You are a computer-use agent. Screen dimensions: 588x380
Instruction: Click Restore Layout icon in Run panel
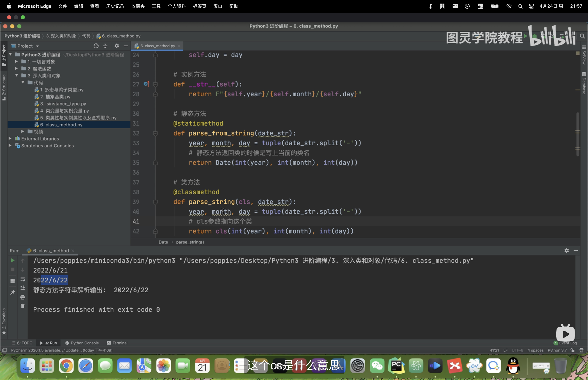click(13, 281)
